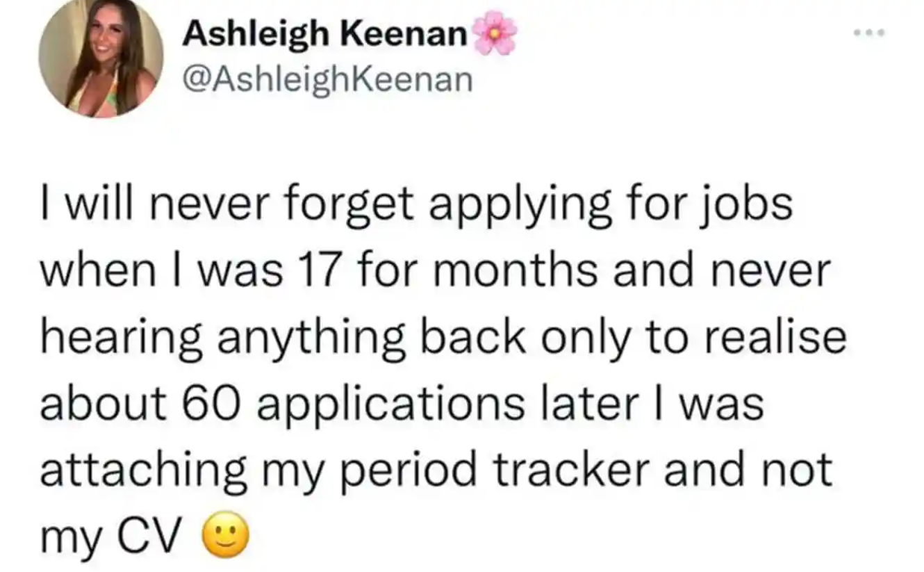
Task: Click the smiley face emoji ending the tweet
Action: tap(224, 535)
